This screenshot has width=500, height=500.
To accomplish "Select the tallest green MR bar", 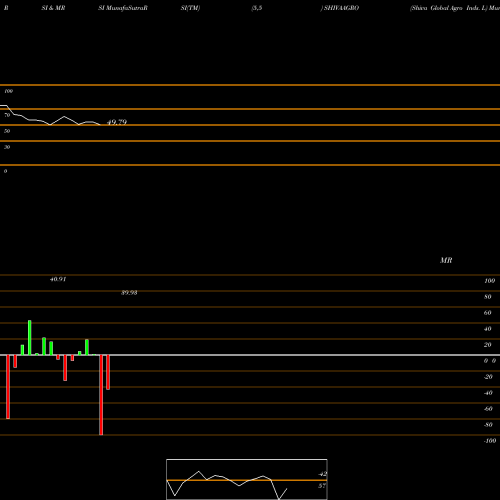I will 30,338.
